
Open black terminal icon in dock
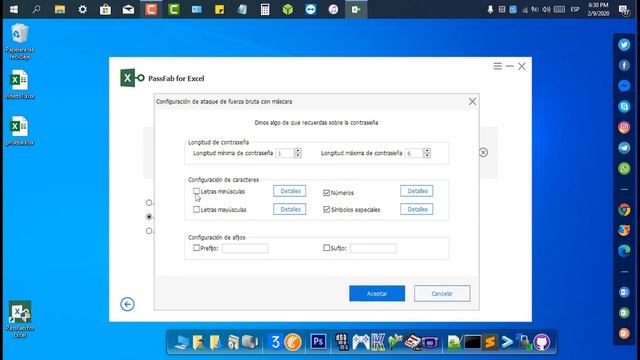click(473, 342)
